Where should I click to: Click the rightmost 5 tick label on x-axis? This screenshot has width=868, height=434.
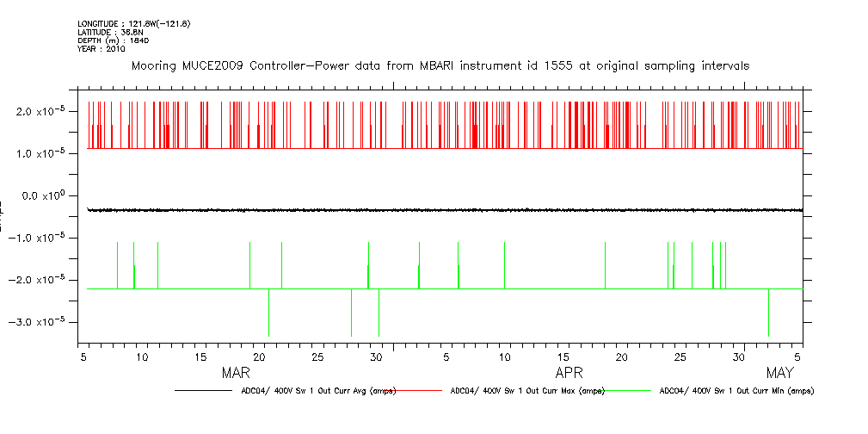coord(800,356)
